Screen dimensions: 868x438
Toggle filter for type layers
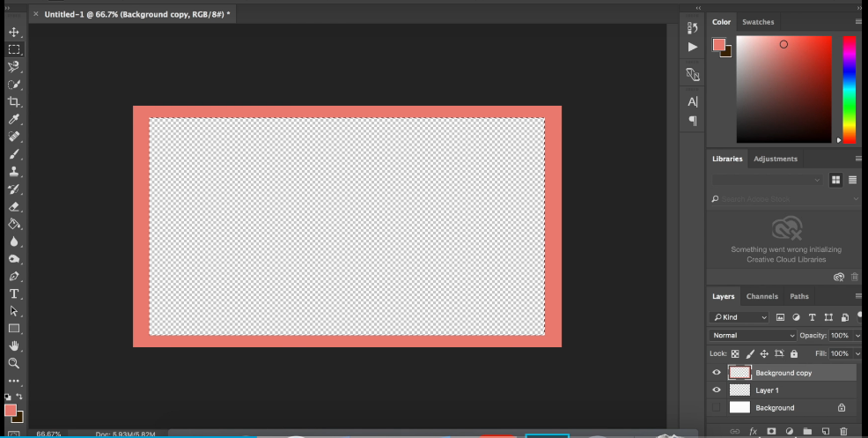point(812,317)
